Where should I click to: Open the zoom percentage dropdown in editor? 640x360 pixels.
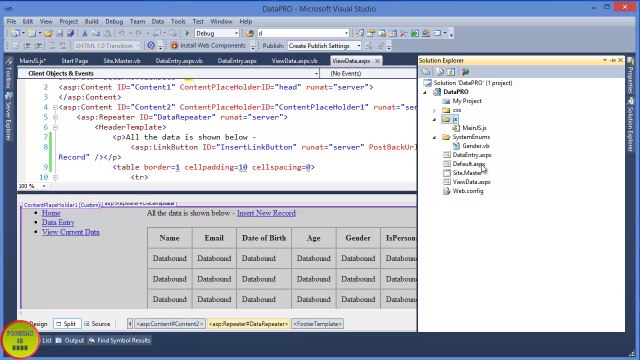pos(44,186)
